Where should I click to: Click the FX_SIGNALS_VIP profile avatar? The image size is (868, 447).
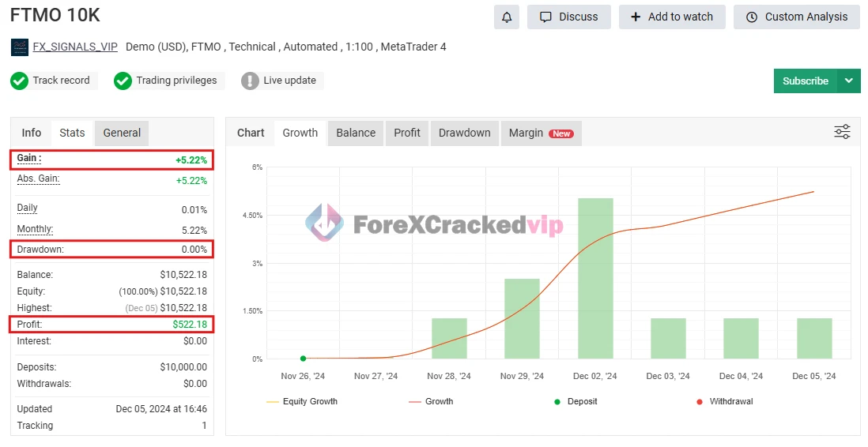[19, 47]
